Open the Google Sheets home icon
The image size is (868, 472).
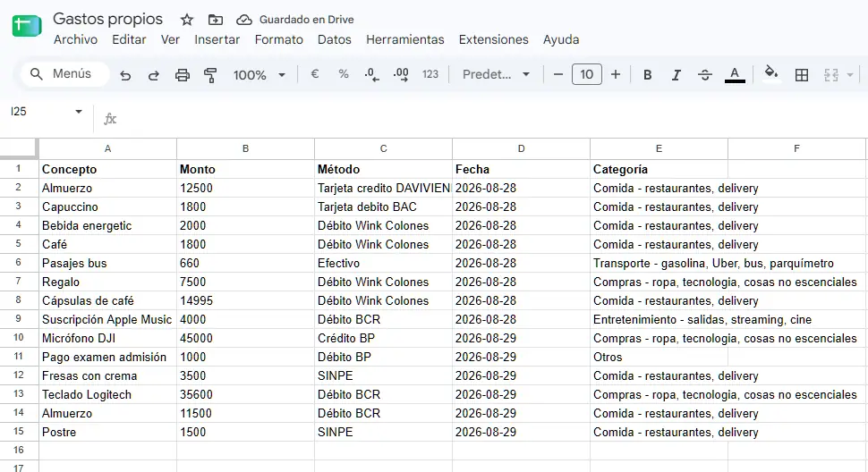click(27, 25)
